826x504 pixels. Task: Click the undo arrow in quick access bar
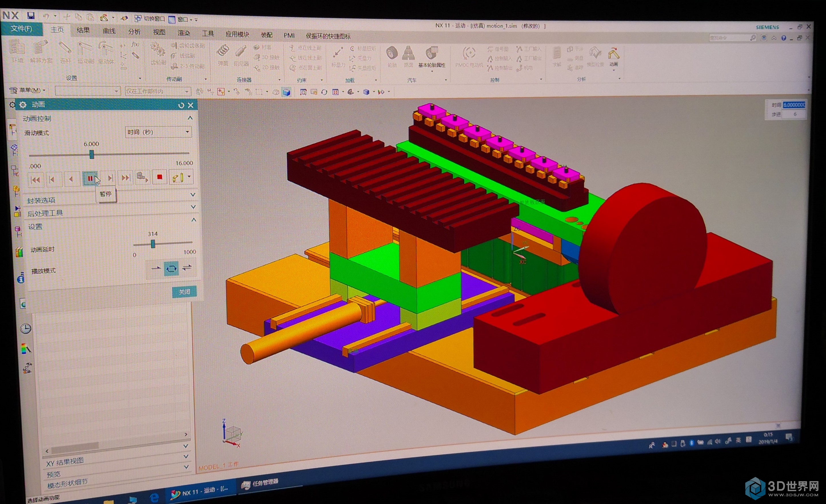[46, 16]
